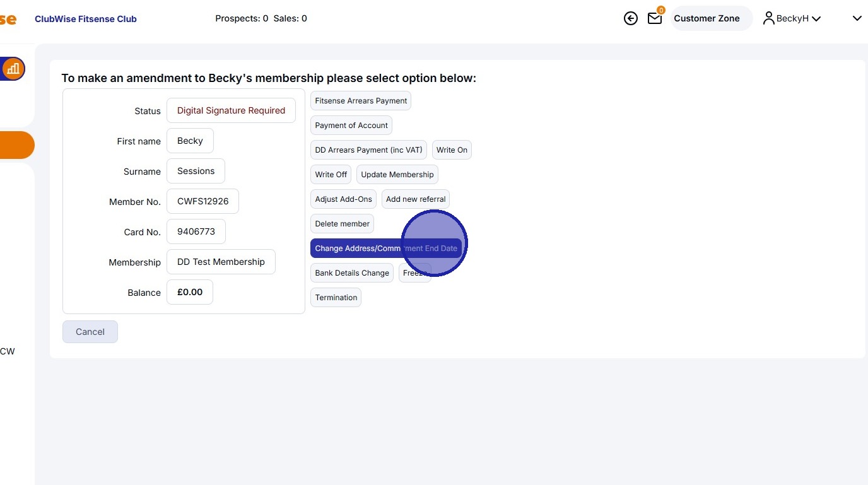
Task: Click the back arrow navigation icon
Action: tap(630, 18)
